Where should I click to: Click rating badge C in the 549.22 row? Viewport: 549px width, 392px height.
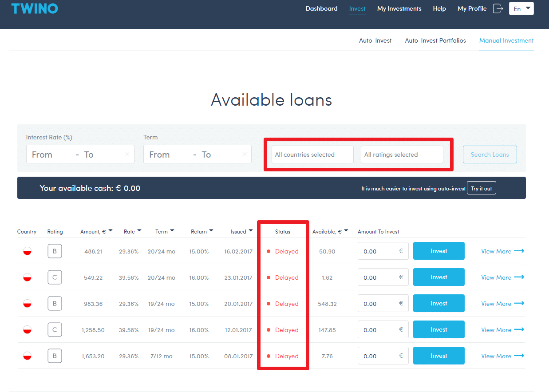tap(55, 277)
